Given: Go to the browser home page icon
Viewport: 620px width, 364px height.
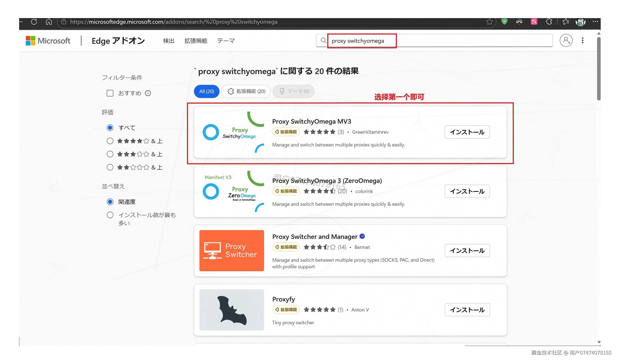Looking at the screenshot, I should [49, 22].
